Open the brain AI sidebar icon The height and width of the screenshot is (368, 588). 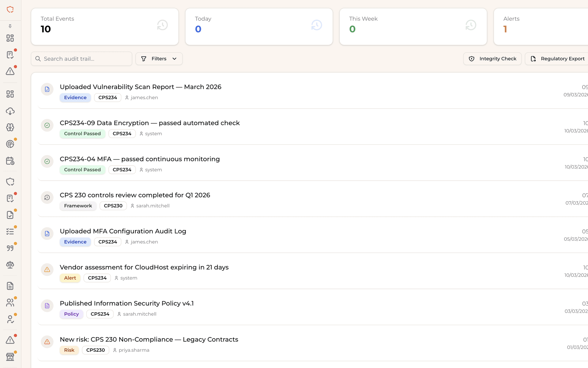[10, 127]
